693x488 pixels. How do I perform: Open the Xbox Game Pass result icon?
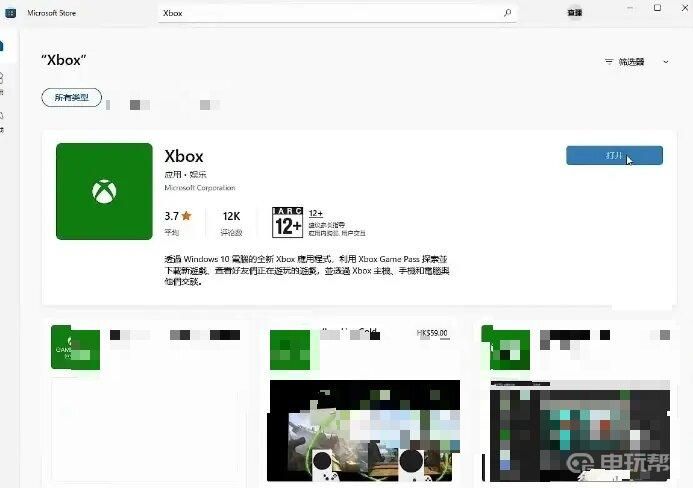76,348
